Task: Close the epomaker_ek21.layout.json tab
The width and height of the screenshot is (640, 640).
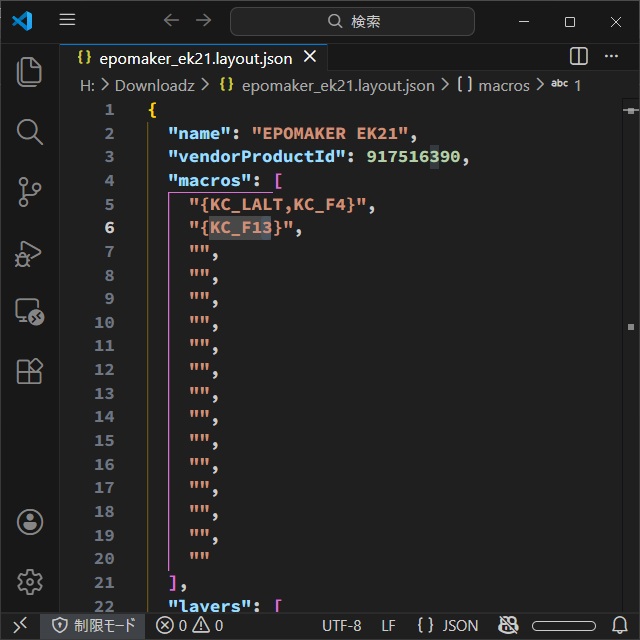Action: [310, 58]
